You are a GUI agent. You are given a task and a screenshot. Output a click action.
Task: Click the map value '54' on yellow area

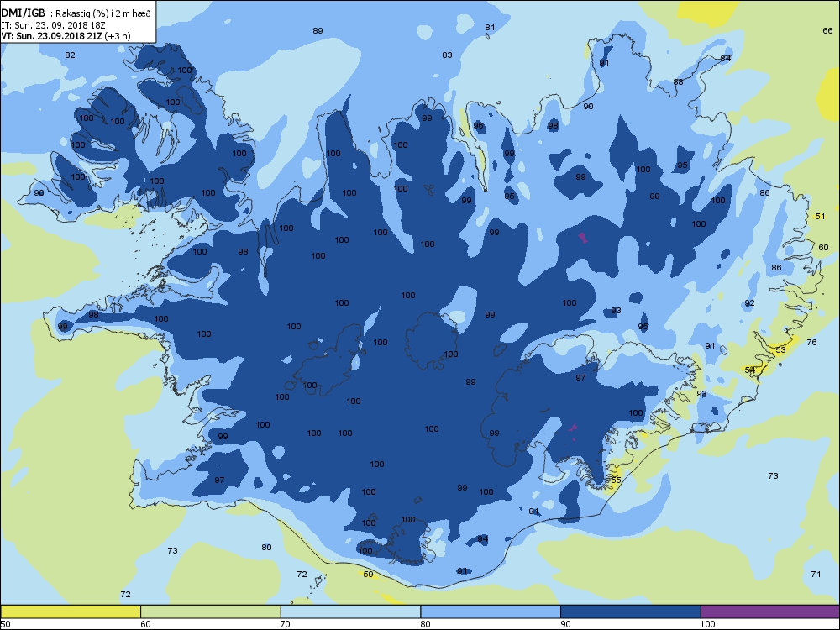[750, 370]
